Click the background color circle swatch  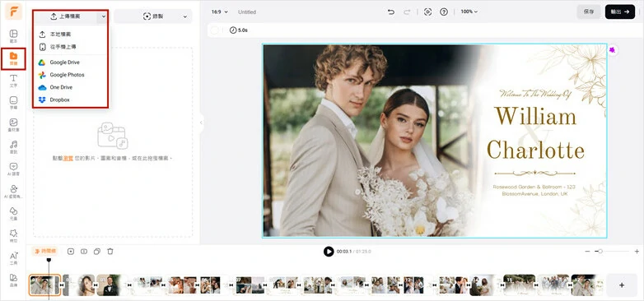click(x=214, y=30)
